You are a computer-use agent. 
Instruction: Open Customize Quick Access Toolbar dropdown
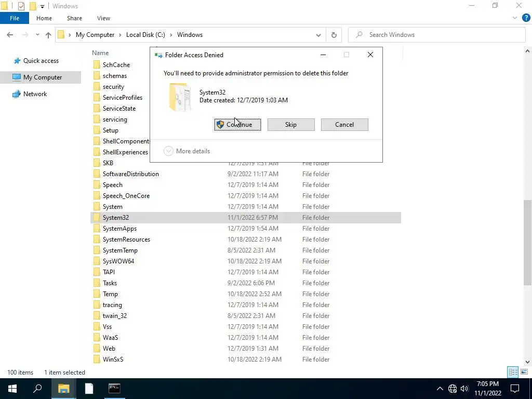[42, 6]
